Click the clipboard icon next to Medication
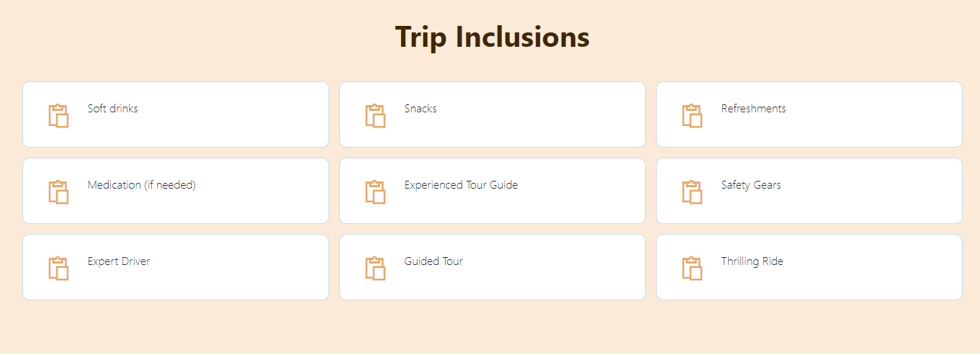 tap(58, 192)
